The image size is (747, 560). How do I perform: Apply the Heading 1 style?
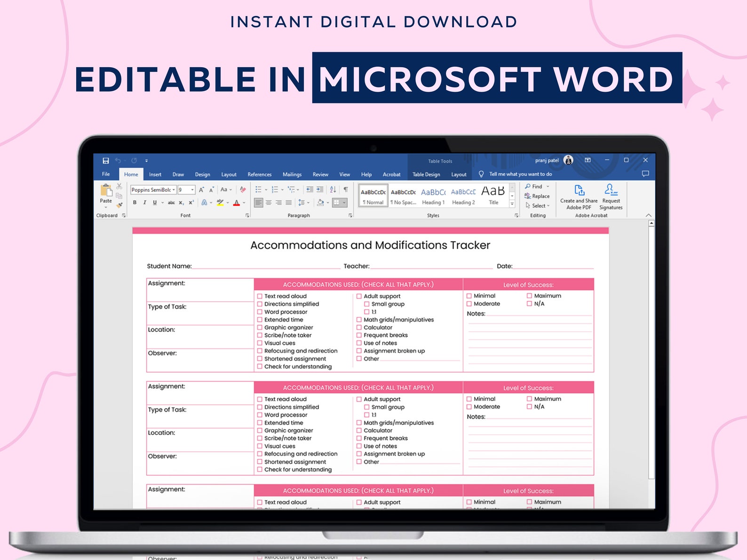(x=433, y=196)
